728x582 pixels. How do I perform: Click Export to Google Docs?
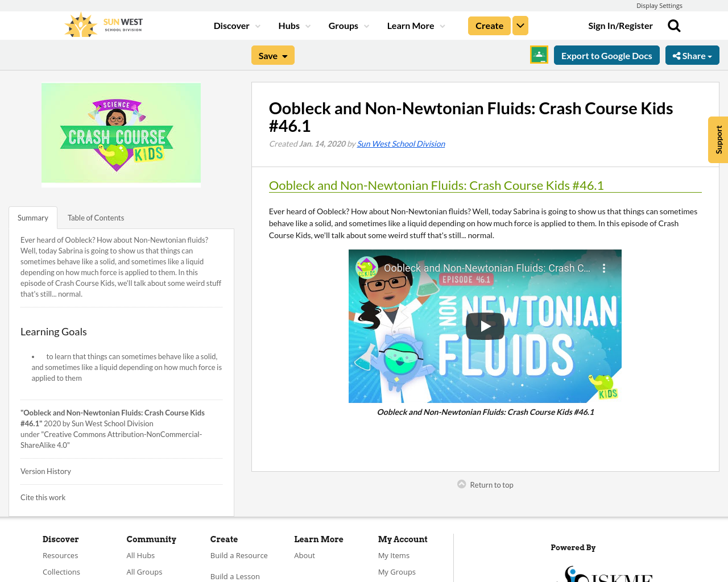click(x=606, y=55)
